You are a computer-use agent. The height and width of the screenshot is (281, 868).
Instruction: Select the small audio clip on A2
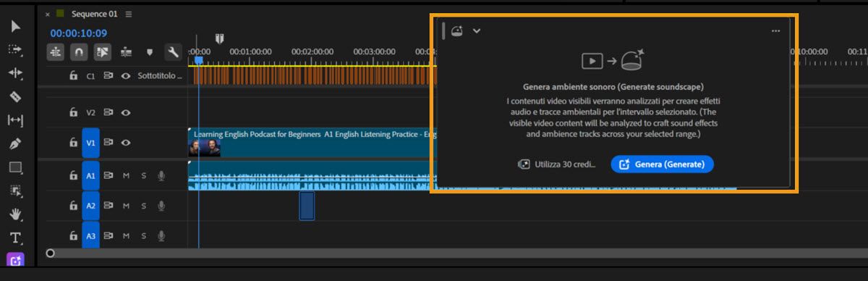click(307, 206)
